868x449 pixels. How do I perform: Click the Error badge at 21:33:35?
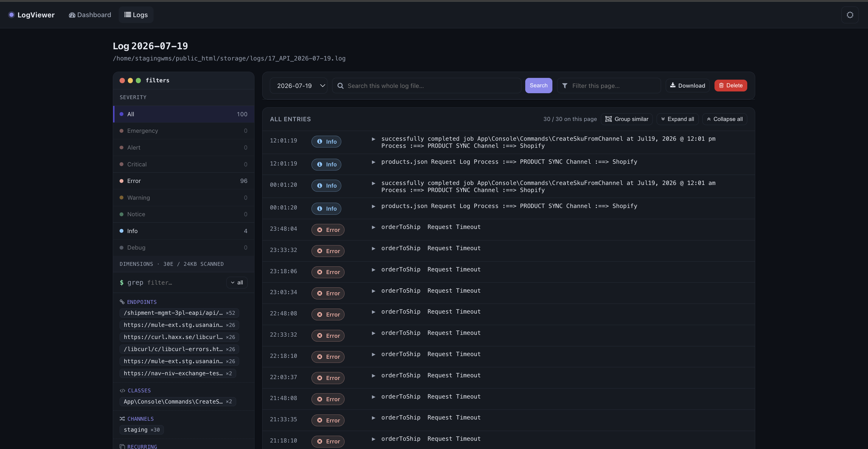coord(328,420)
